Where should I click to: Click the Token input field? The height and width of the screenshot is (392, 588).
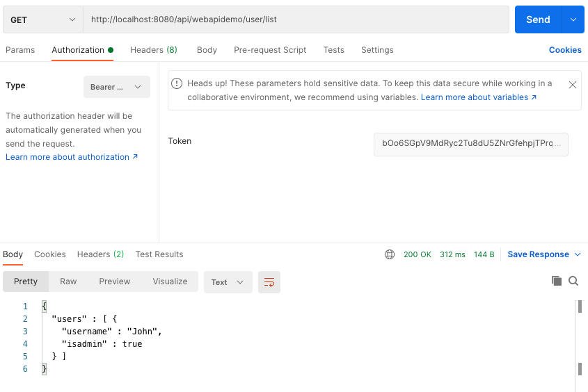click(x=470, y=144)
